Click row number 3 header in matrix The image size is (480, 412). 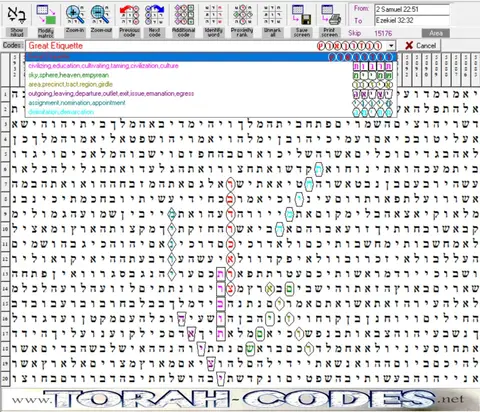(5, 125)
